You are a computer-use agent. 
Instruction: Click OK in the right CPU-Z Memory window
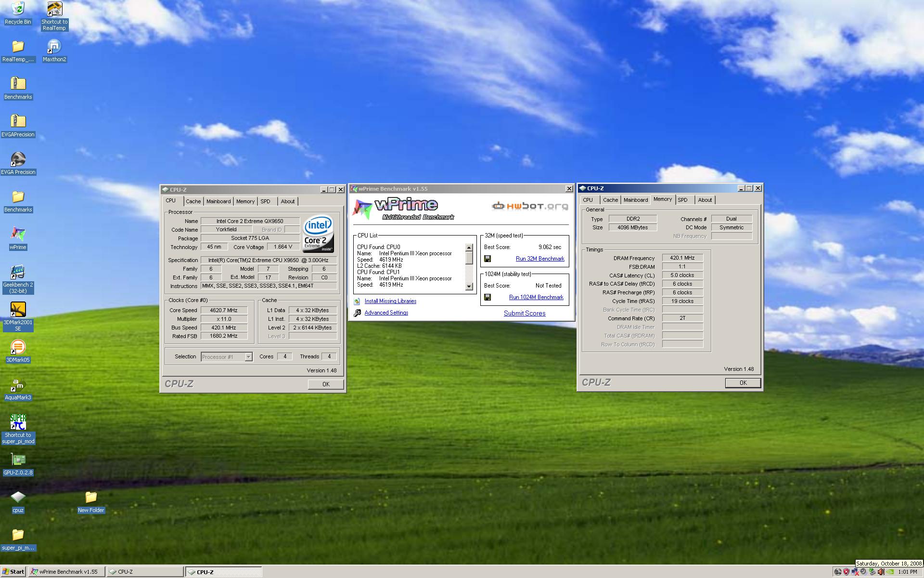click(743, 382)
